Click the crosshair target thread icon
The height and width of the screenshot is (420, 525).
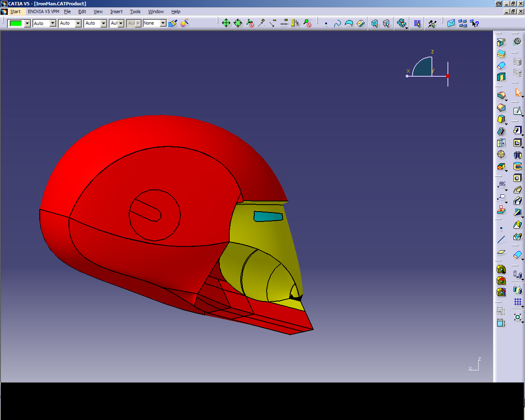pyautogui.click(x=501, y=154)
